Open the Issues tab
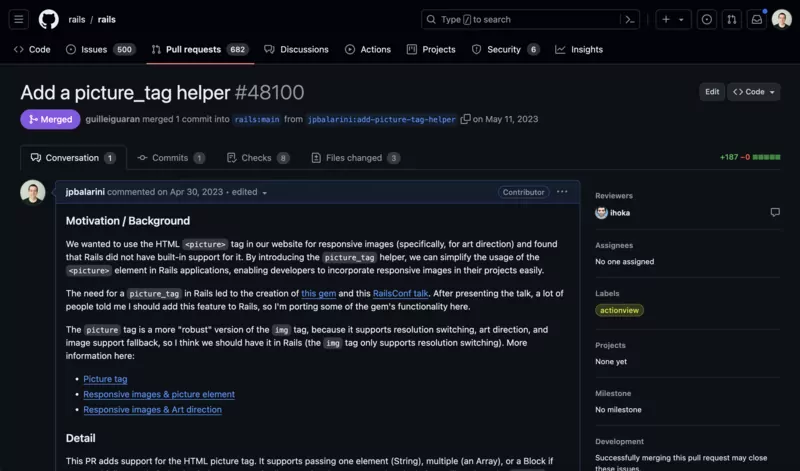This screenshot has width=800, height=471. (x=101, y=49)
